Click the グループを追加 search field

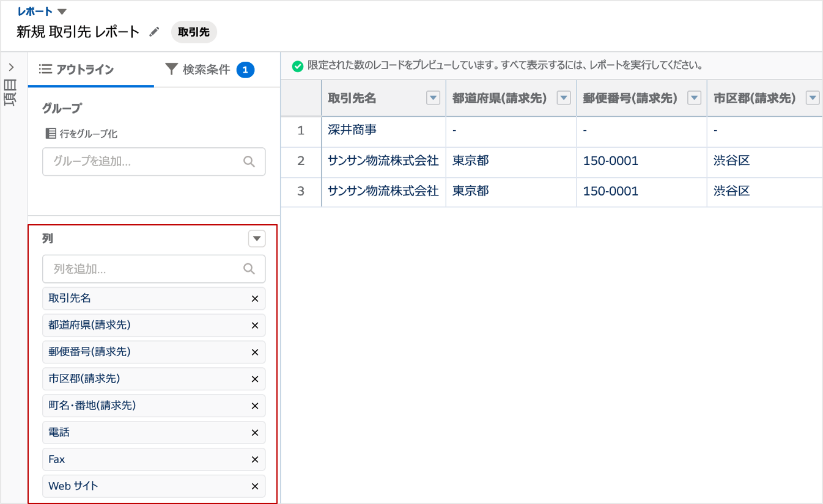click(x=147, y=162)
